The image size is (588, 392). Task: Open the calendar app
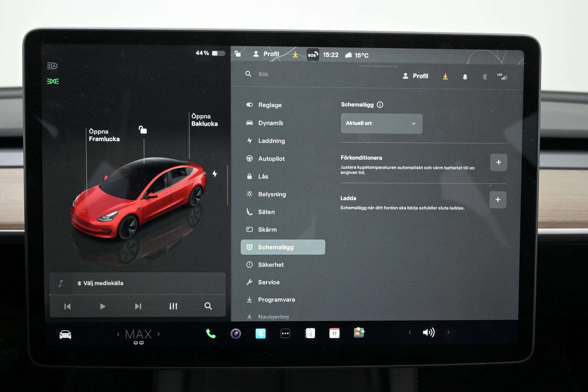click(x=334, y=333)
